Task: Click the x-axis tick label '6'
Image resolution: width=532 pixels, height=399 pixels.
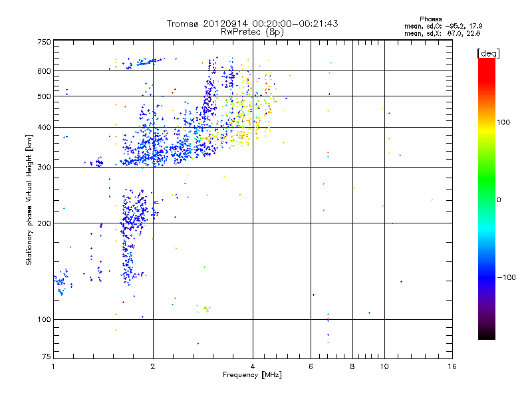Action: (311, 366)
